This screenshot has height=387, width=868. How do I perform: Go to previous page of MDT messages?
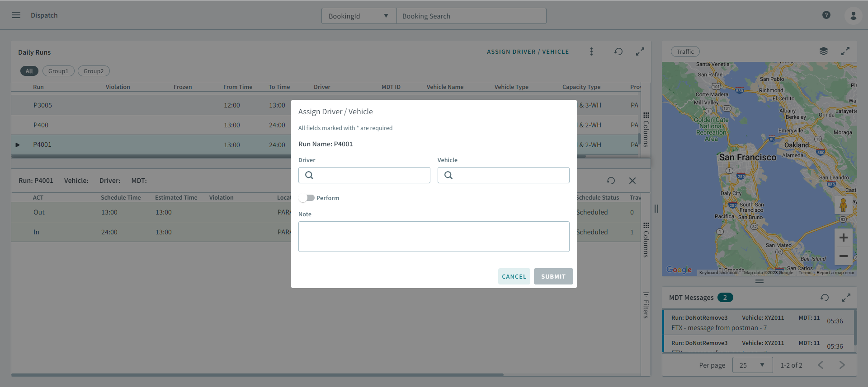(821, 365)
